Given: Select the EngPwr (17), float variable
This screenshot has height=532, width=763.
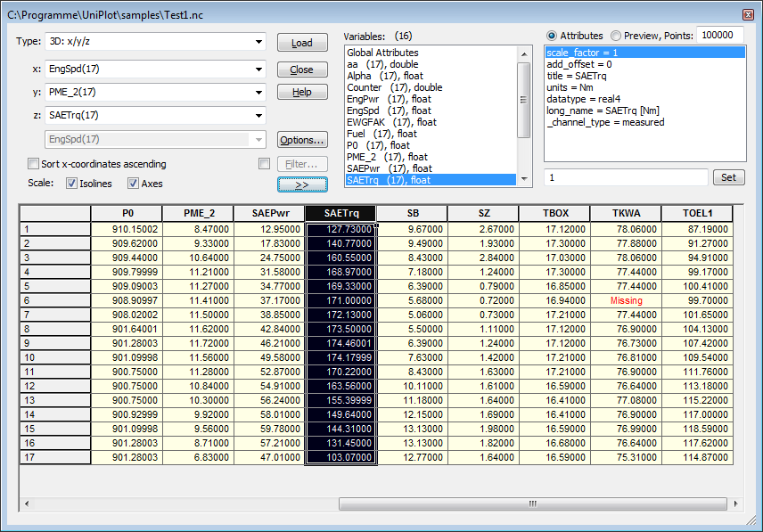Looking at the screenshot, I should click(x=431, y=99).
